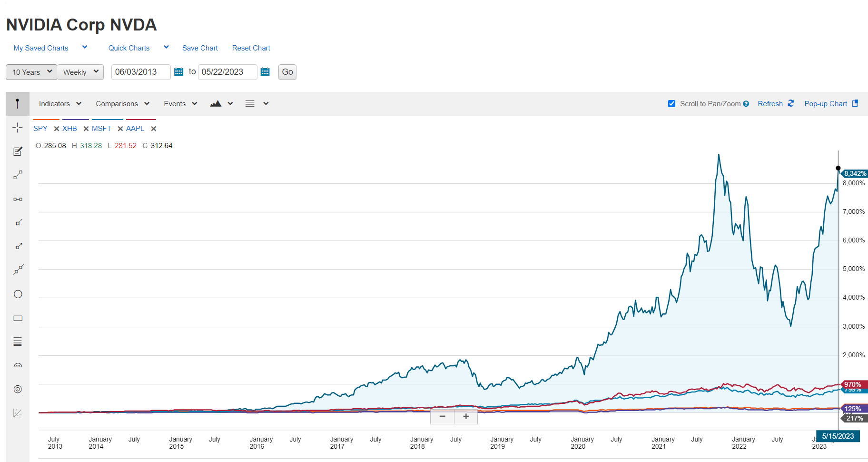Select the Fibonacci arcs tool
The image size is (868, 462).
tap(18, 365)
